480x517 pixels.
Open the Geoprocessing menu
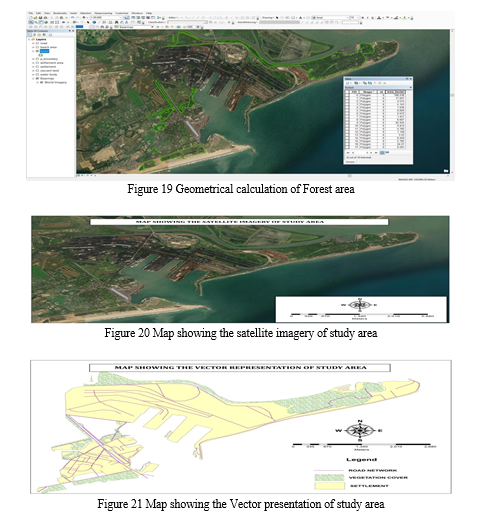coord(103,13)
